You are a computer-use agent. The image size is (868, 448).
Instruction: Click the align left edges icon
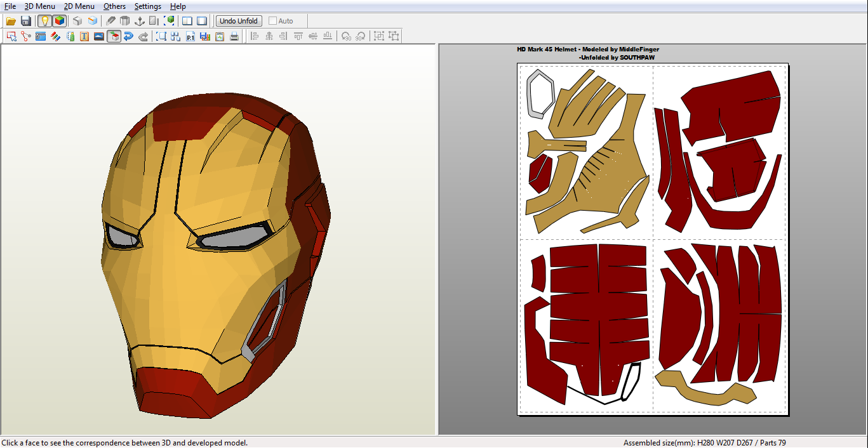pos(255,36)
